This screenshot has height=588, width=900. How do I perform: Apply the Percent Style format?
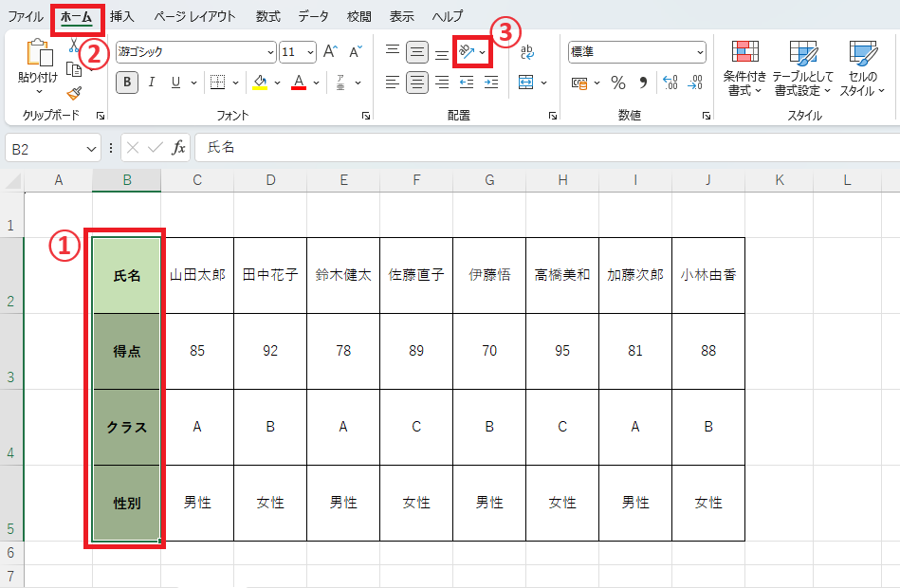pyautogui.click(x=618, y=83)
